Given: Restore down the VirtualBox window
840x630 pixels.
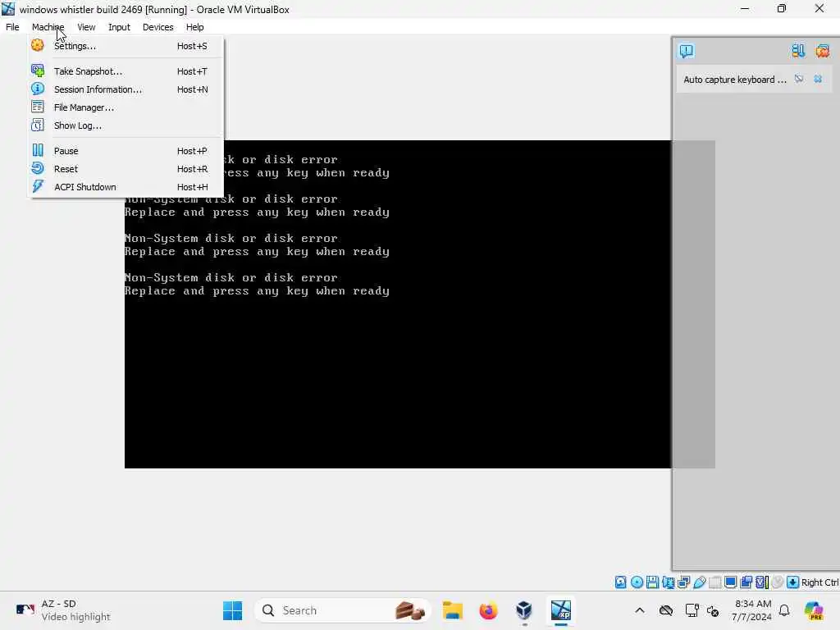Looking at the screenshot, I should (x=782, y=8).
